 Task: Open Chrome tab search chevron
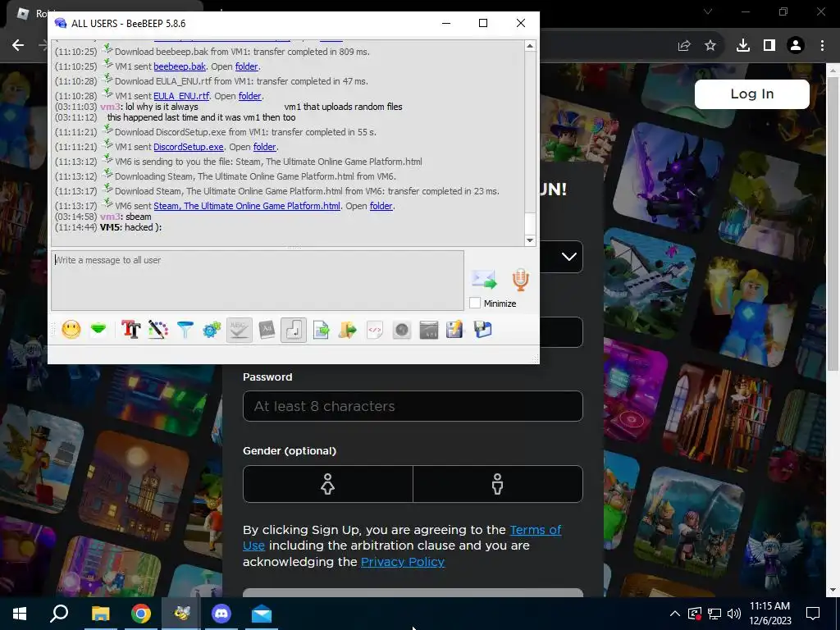click(x=708, y=11)
